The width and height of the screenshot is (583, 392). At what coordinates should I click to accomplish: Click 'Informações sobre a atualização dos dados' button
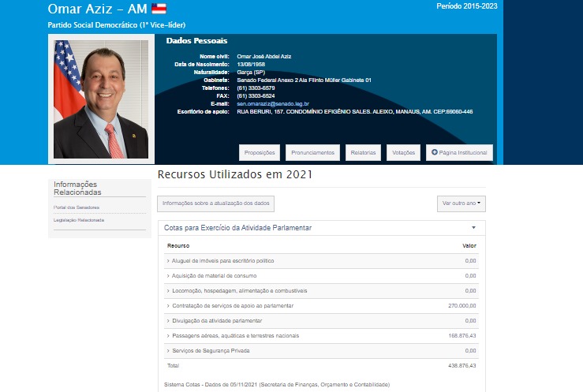215,203
